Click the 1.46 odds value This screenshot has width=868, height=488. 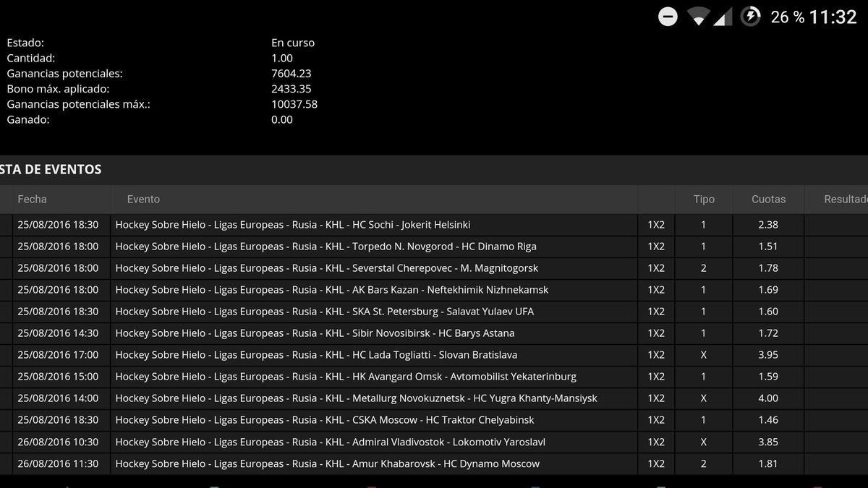[768, 420]
